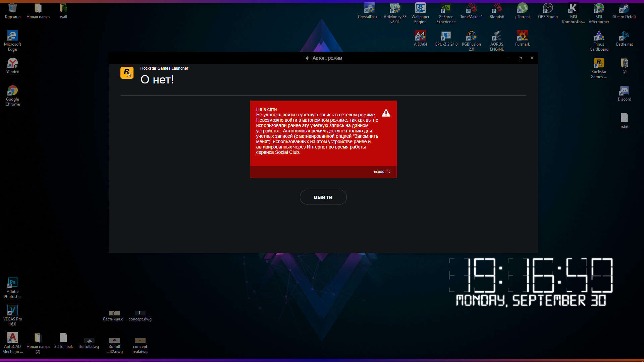Click the desktop clock widget showing 19:16:49
This screenshot has width=644, height=362.
click(531, 275)
